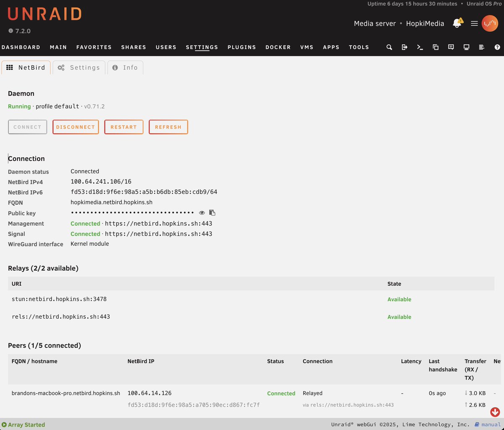Click the NetBird IPv6 address value
The height and width of the screenshot is (430, 504).
click(144, 192)
